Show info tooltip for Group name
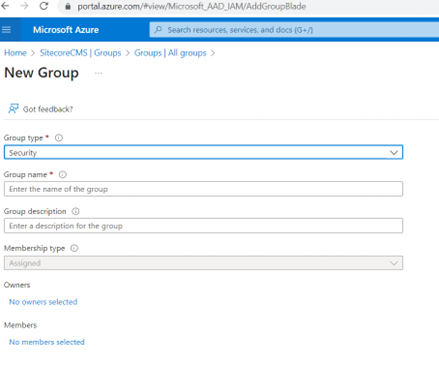The image size is (439, 365). coord(63,174)
